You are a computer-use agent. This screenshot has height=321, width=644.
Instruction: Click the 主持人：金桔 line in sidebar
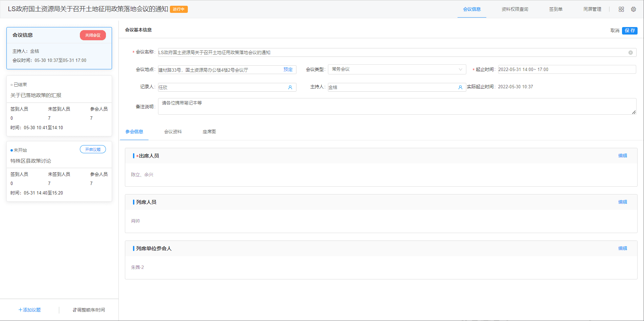[x=26, y=51]
